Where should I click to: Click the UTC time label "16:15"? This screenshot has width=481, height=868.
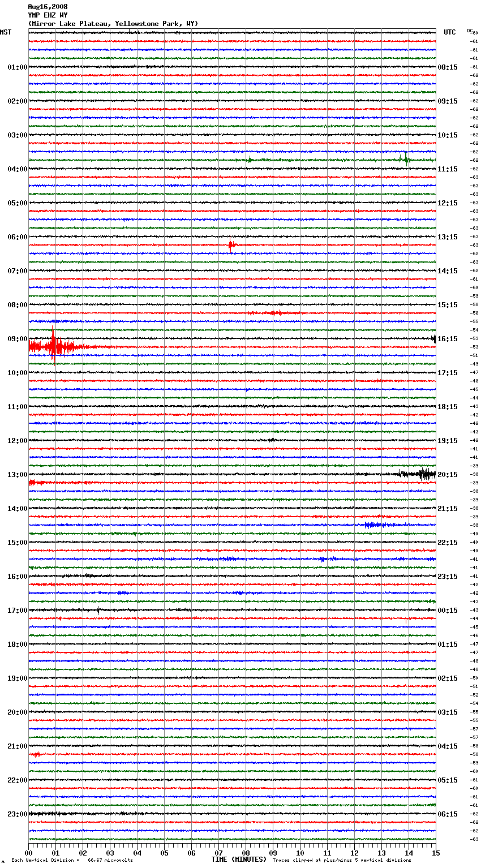448,339
